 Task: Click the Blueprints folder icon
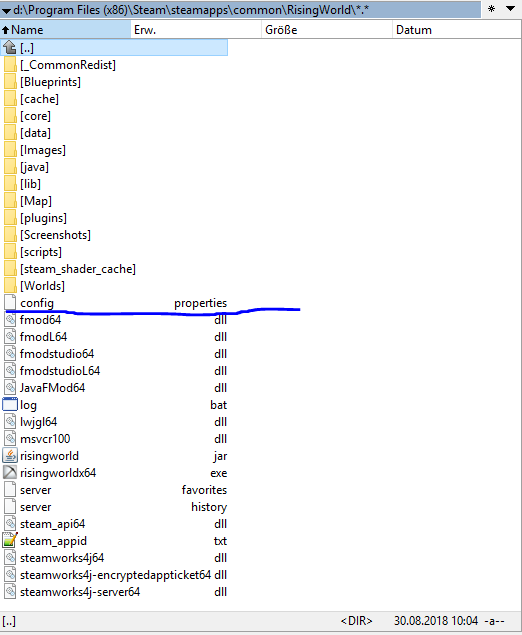click(10, 82)
